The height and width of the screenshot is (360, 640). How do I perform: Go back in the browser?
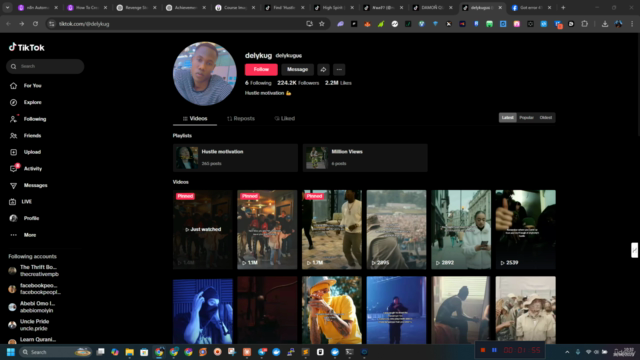tap(9, 24)
